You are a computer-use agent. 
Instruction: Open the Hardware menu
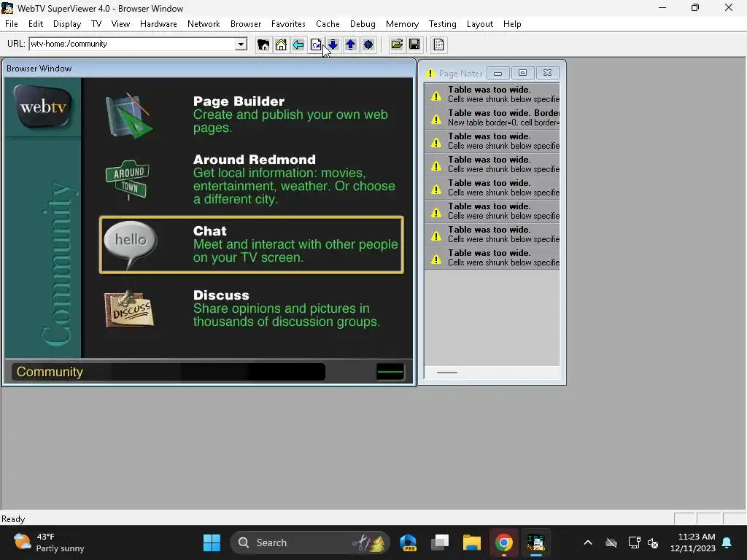coord(158,24)
